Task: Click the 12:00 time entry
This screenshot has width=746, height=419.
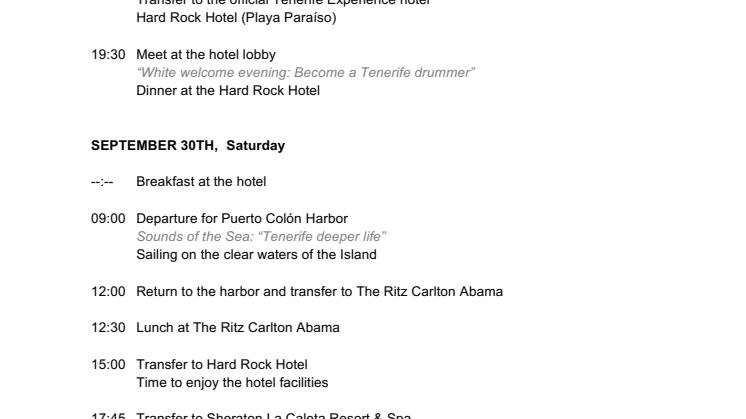Action: (x=108, y=292)
